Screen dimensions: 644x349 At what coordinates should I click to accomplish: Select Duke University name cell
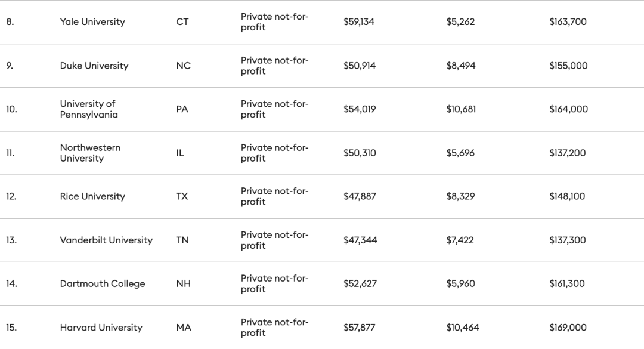(94, 66)
